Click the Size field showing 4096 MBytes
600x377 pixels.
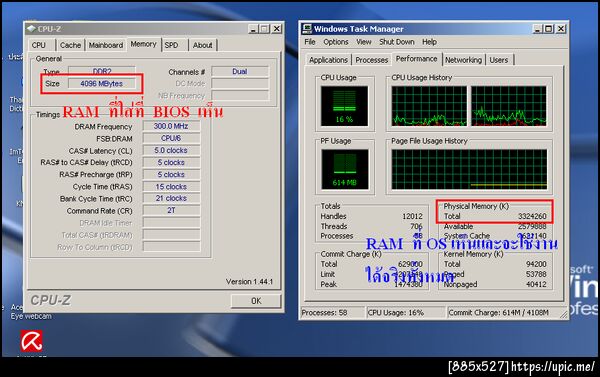pyautogui.click(x=101, y=84)
